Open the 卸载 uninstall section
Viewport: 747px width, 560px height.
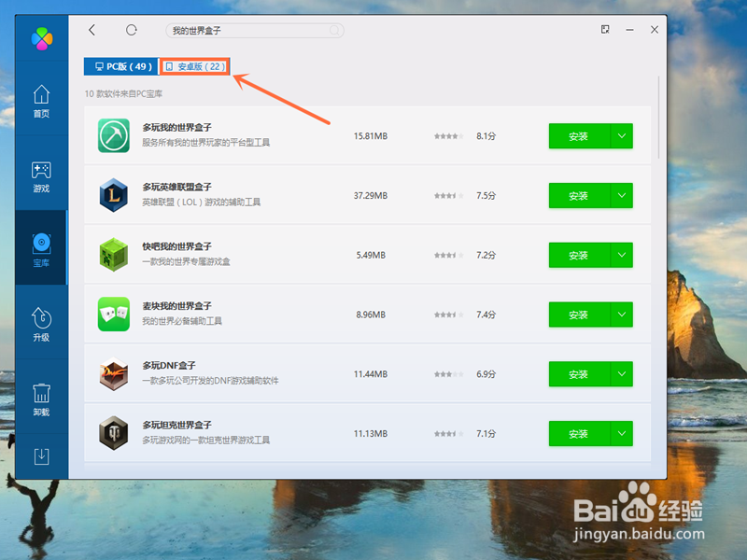pyautogui.click(x=41, y=399)
